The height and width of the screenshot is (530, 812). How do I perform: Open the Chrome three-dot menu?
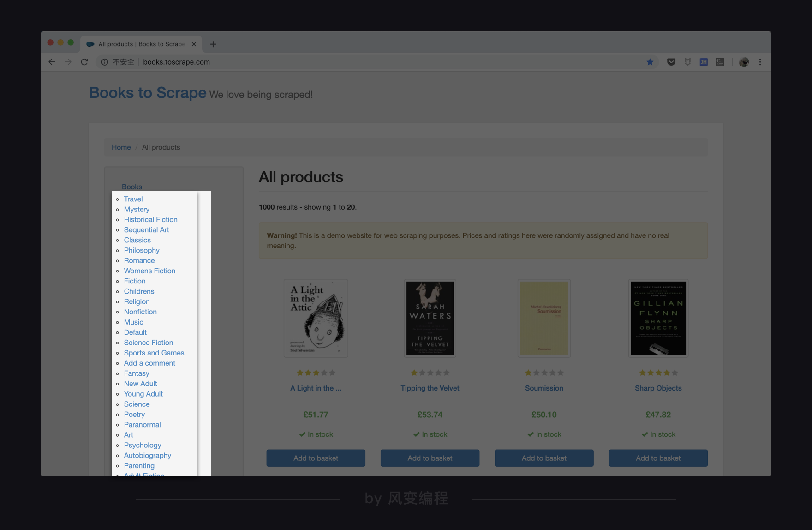(x=760, y=62)
